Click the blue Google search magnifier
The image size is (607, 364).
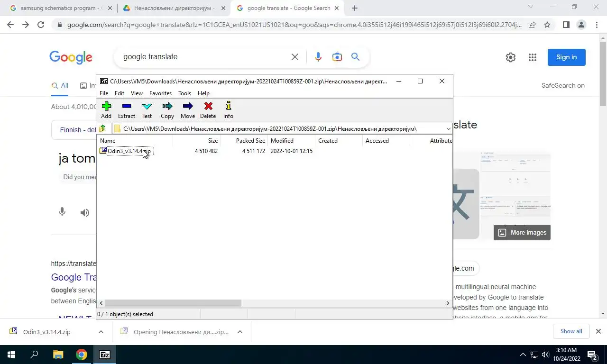(355, 57)
